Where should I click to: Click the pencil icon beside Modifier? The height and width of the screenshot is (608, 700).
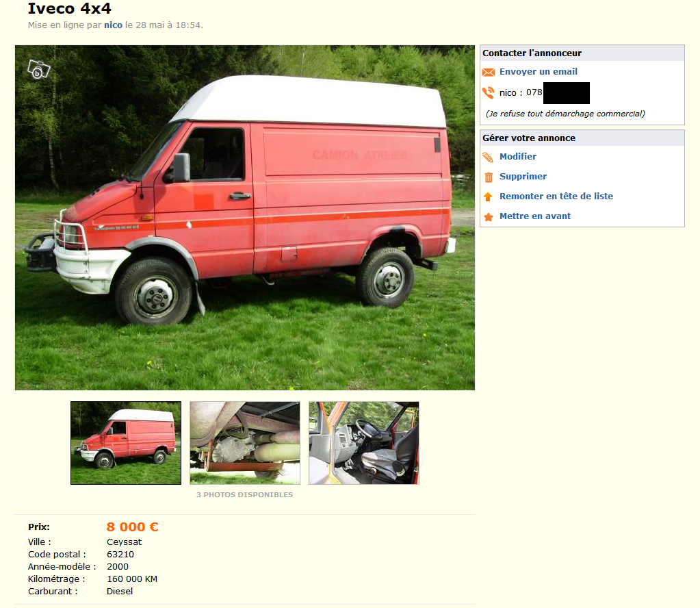pyautogui.click(x=488, y=157)
